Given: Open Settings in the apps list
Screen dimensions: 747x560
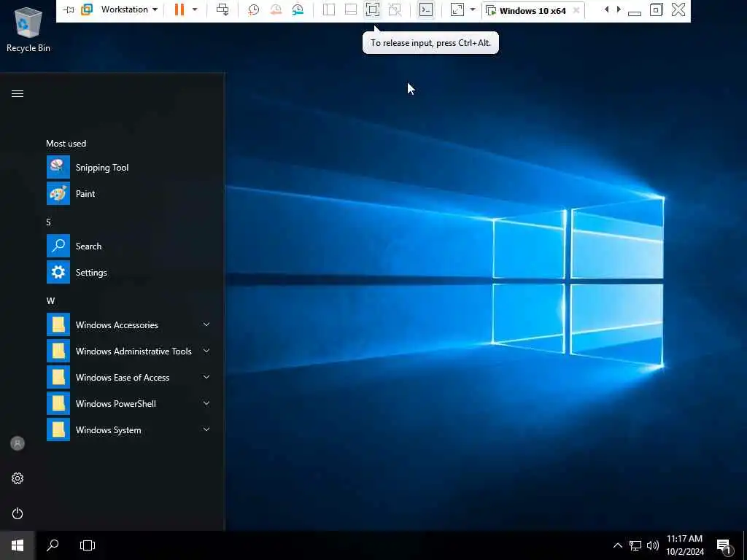Looking at the screenshot, I should tap(130, 272).
